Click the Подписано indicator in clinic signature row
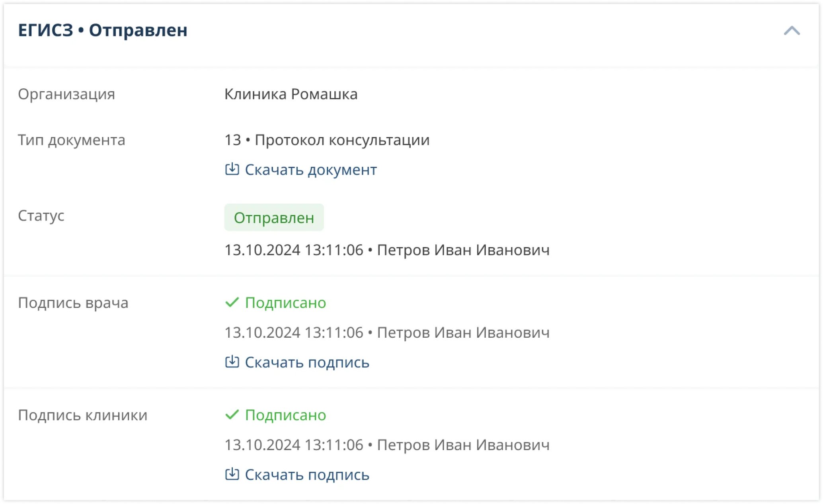823x504 pixels. [x=285, y=415]
